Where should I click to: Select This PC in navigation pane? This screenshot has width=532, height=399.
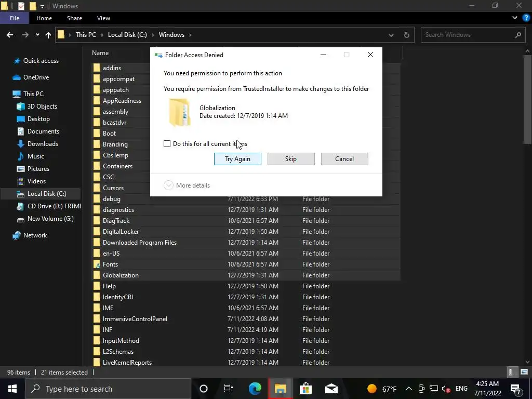pyautogui.click(x=28, y=94)
